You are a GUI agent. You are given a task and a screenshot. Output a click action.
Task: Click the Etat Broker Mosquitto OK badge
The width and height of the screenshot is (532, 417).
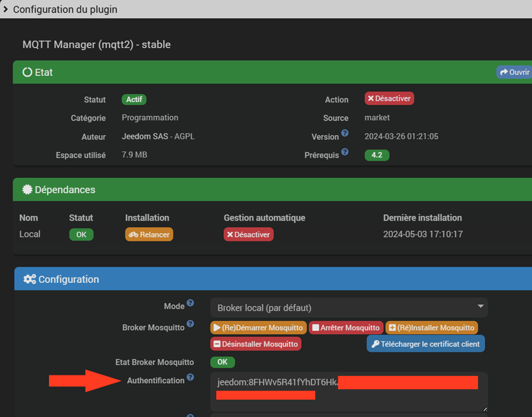(222, 362)
